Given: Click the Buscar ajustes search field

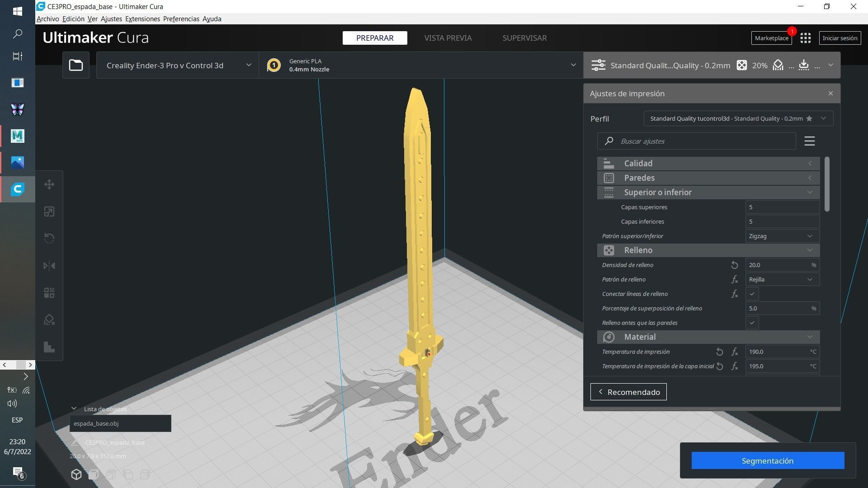Looking at the screenshot, I should click(x=697, y=141).
